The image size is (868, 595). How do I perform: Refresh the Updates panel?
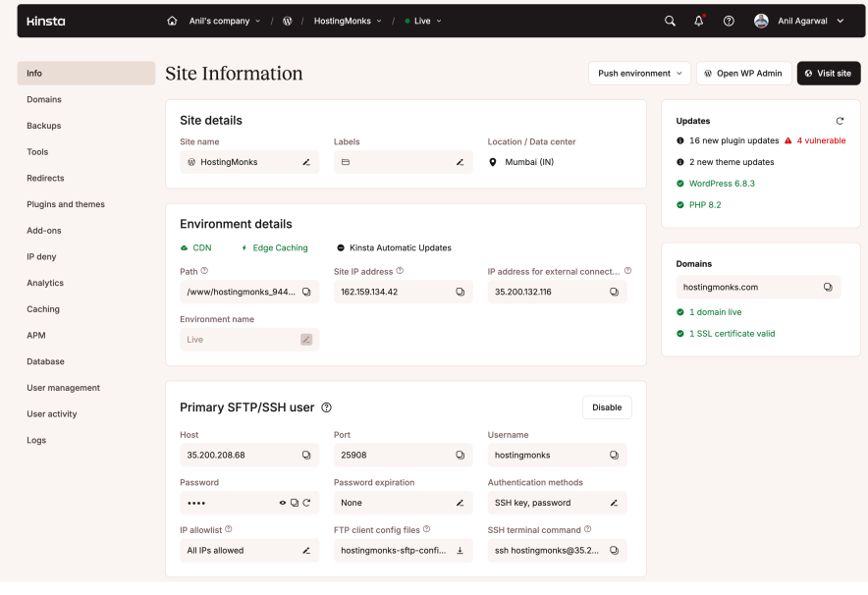click(x=840, y=121)
